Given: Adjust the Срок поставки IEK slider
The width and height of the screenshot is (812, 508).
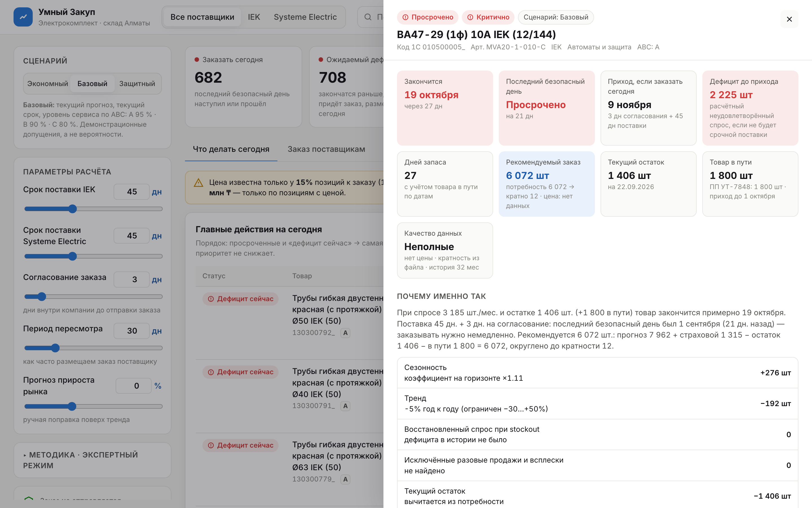Looking at the screenshot, I should 93,209.
